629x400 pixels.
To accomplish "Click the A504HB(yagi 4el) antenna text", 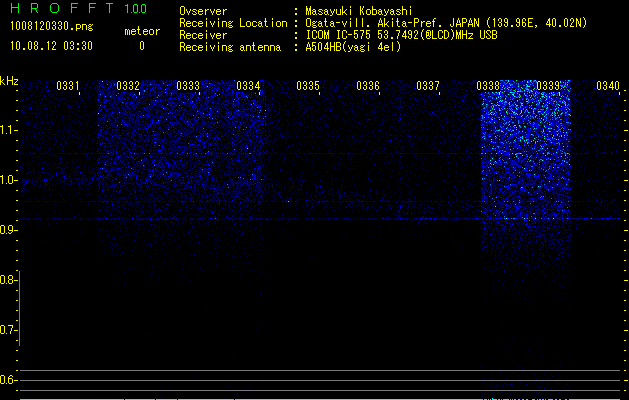I will click(353, 47).
